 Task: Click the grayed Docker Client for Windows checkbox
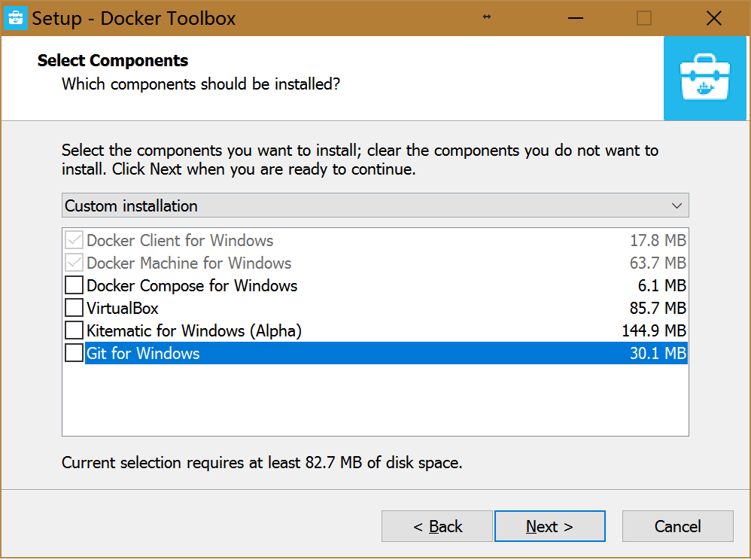74,241
